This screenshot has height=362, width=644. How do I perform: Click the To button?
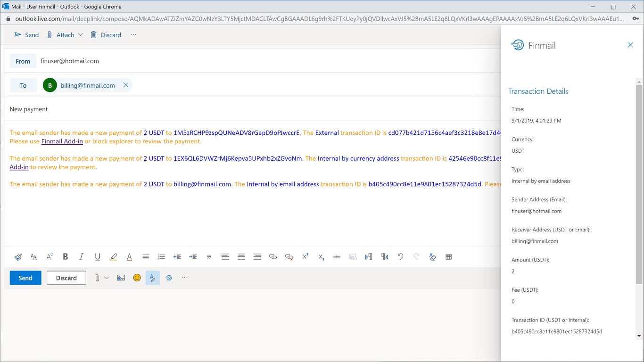point(23,85)
